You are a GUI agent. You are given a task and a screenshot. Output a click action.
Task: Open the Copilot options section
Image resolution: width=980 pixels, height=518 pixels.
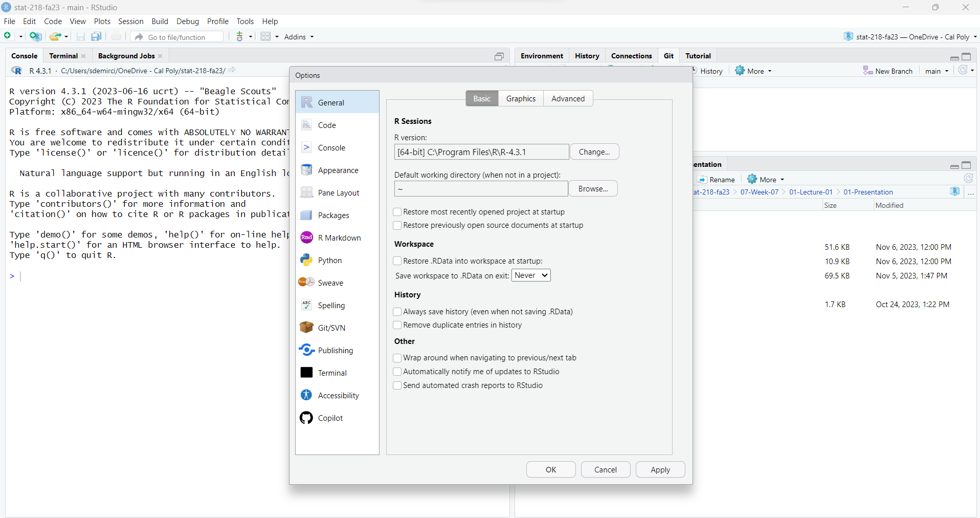point(330,418)
